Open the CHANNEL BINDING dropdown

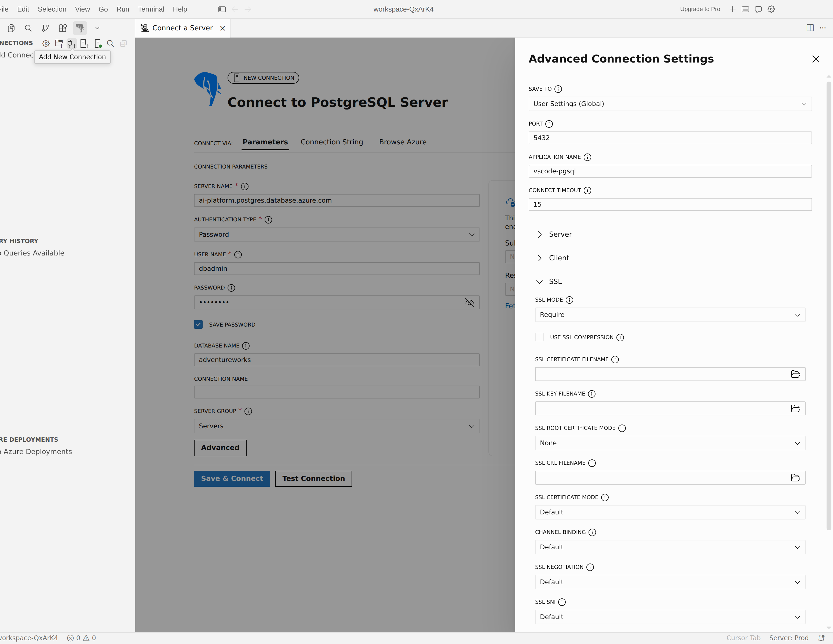[x=670, y=547]
